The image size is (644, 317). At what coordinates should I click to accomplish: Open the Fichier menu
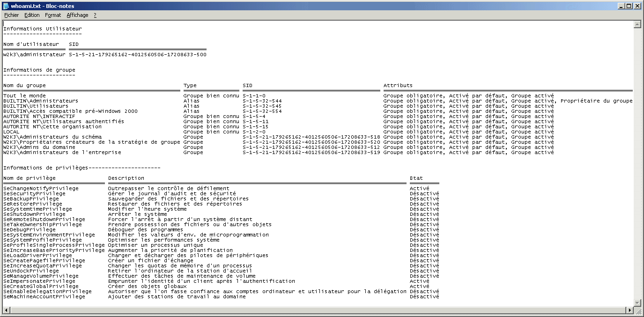pos(11,15)
